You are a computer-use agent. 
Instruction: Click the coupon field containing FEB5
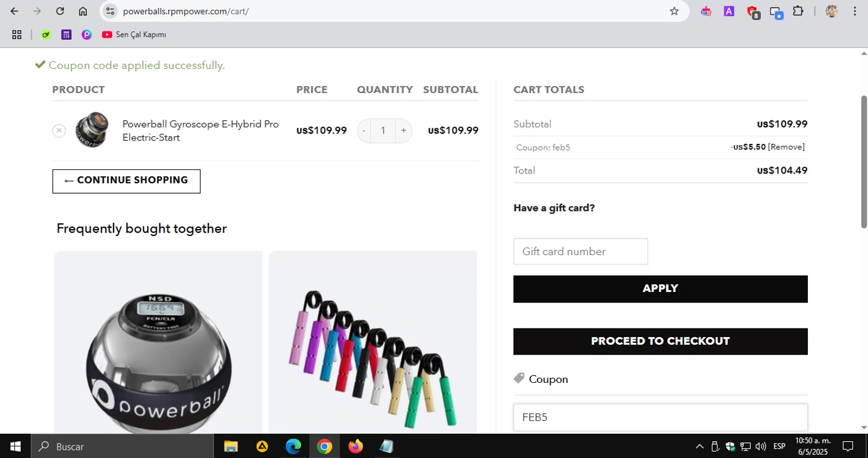coord(660,417)
